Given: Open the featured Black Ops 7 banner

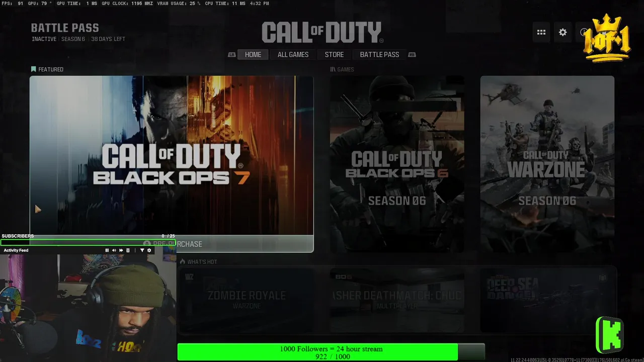Looking at the screenshot, I should (x=172, y=155).
